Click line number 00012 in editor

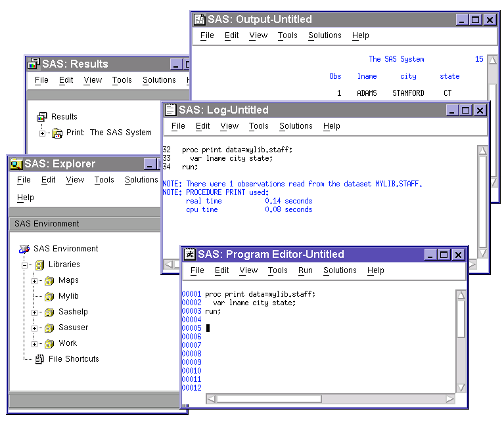(x=192, y=388)
